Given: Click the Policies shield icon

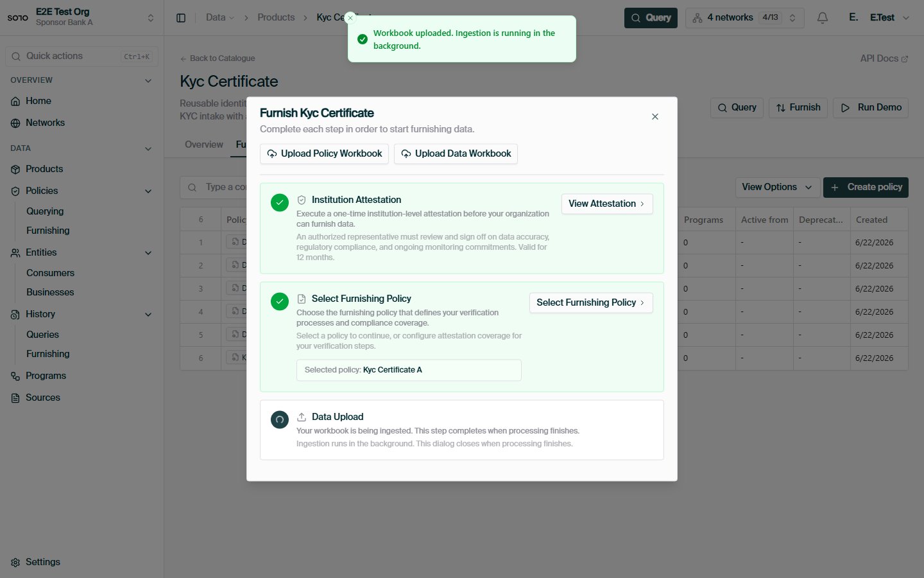Looking at the screenshot, I should 15,191.
